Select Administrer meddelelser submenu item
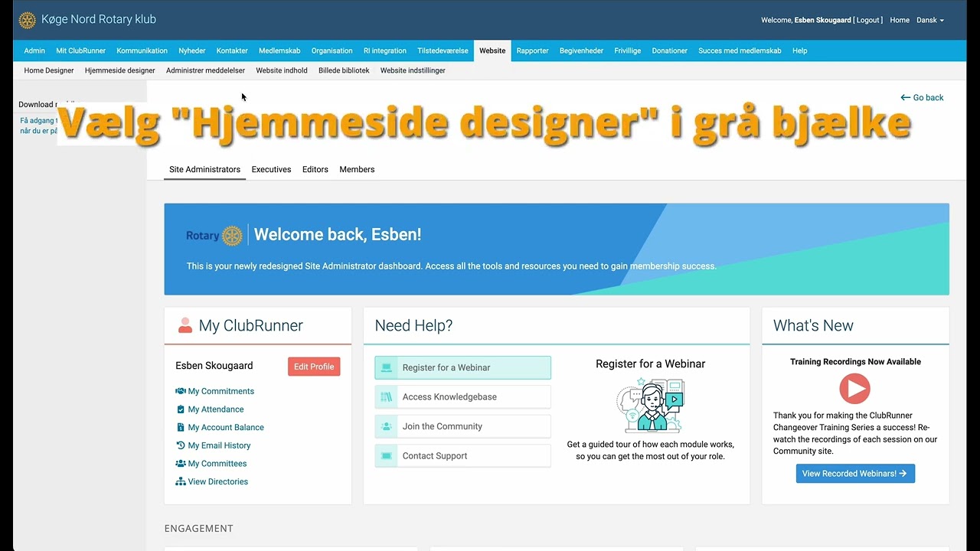The width and height of the screenshot is (980, 551). tap(205, 70)
